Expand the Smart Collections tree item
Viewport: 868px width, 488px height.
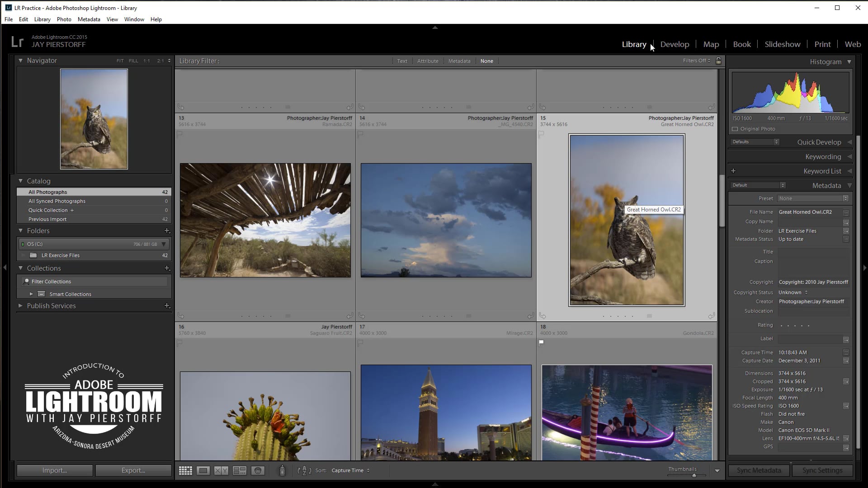pyautogui.click(x=31, y=294)
